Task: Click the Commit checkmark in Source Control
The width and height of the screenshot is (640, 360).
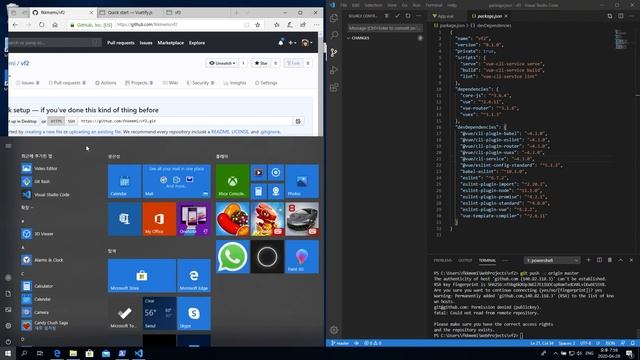Action: 397,16
